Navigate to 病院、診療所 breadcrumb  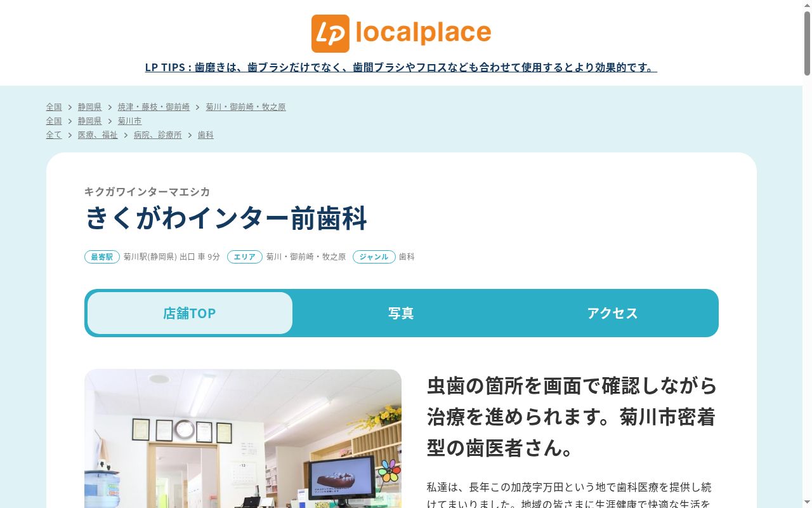tap(157, 135)
